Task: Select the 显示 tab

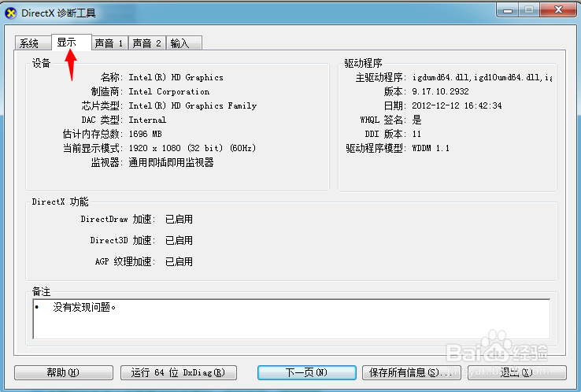Action: tap(71, 42)
